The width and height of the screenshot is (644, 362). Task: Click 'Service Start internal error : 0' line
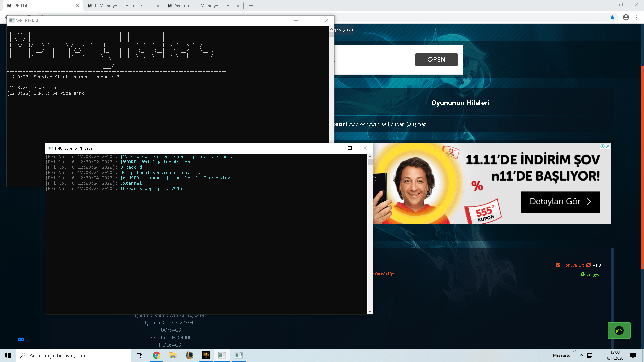coord(63,77)
